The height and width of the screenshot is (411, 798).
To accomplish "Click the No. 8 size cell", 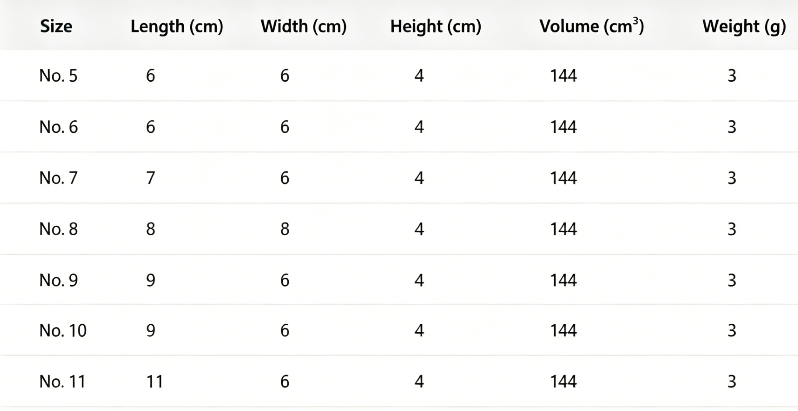I will pos(59,229).
